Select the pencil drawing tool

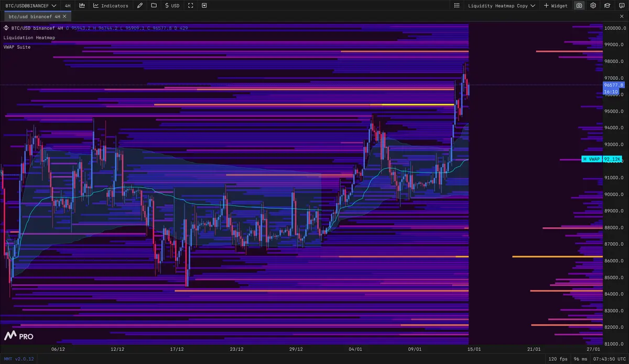[x=139, y=6]
